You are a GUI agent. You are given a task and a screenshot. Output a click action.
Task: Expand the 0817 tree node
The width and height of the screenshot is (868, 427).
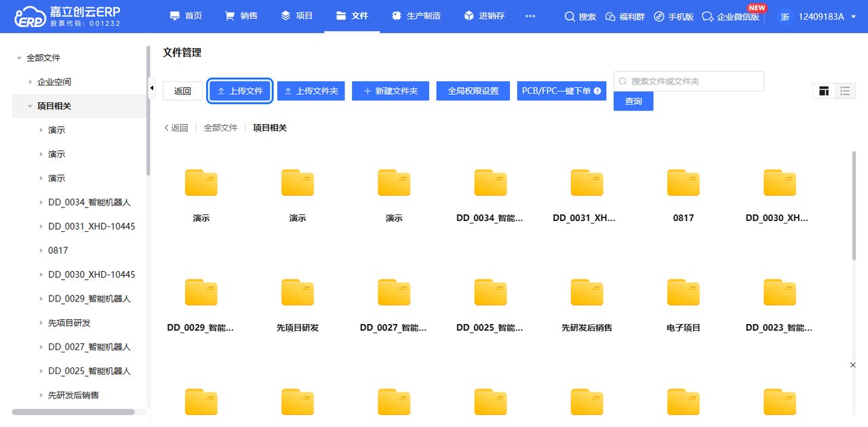pos(41,251)
